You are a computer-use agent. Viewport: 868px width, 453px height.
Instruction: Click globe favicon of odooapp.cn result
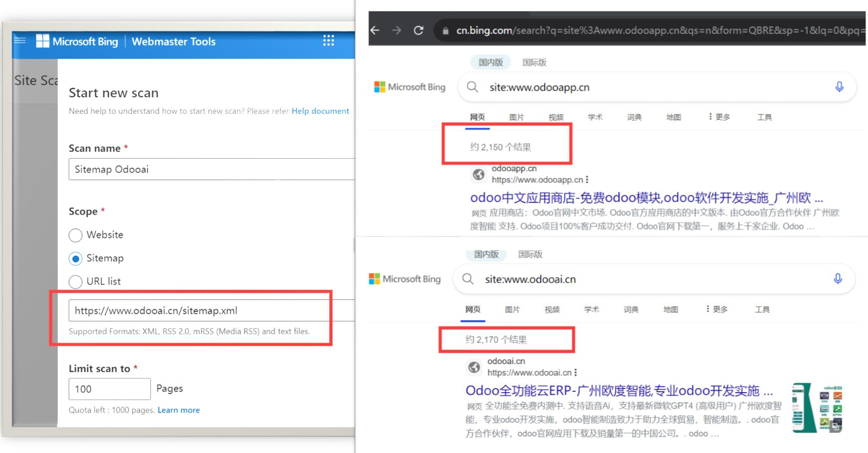[479, 174]
